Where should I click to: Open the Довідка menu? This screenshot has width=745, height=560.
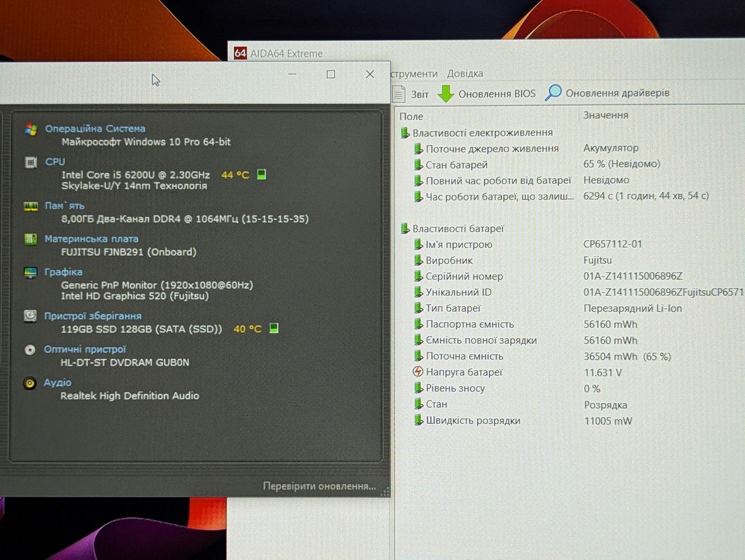(465, 73)
